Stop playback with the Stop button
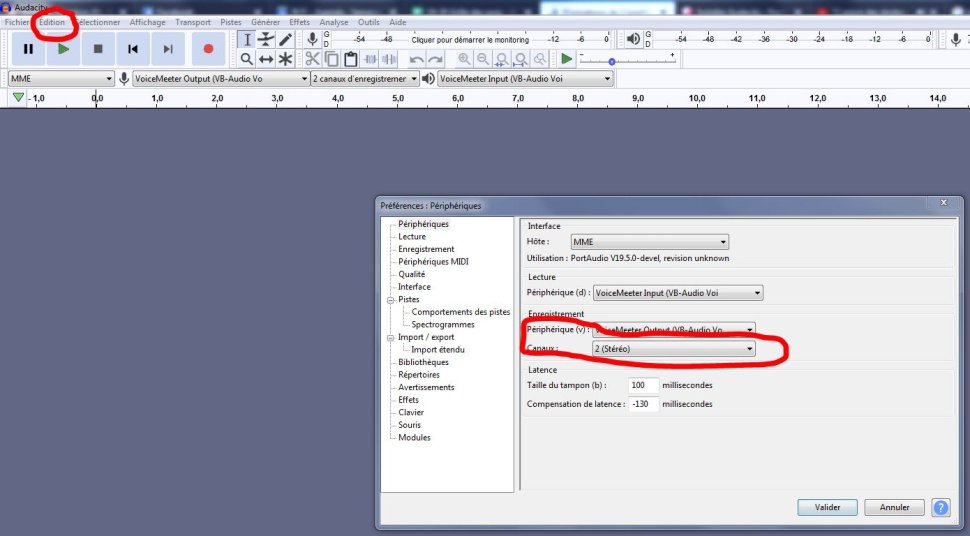The width and height of the screenshot is (970, 536). (98, 49)
